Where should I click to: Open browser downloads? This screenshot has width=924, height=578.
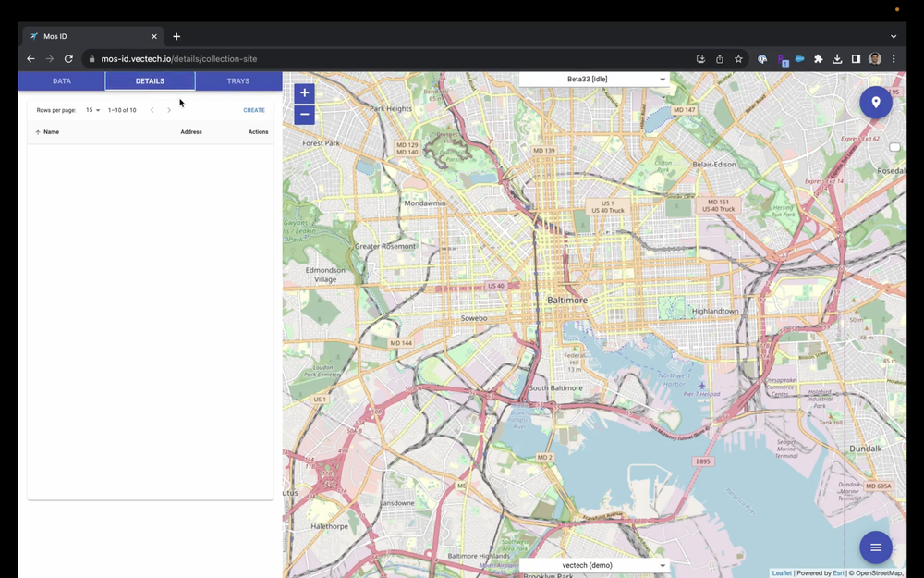(837, 59)
